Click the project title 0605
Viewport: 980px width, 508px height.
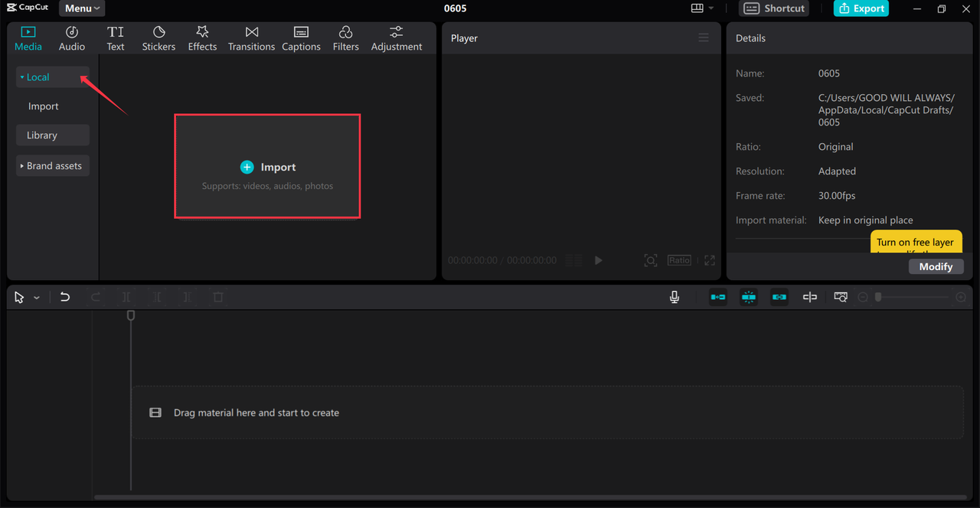click(x=455, y=8)
